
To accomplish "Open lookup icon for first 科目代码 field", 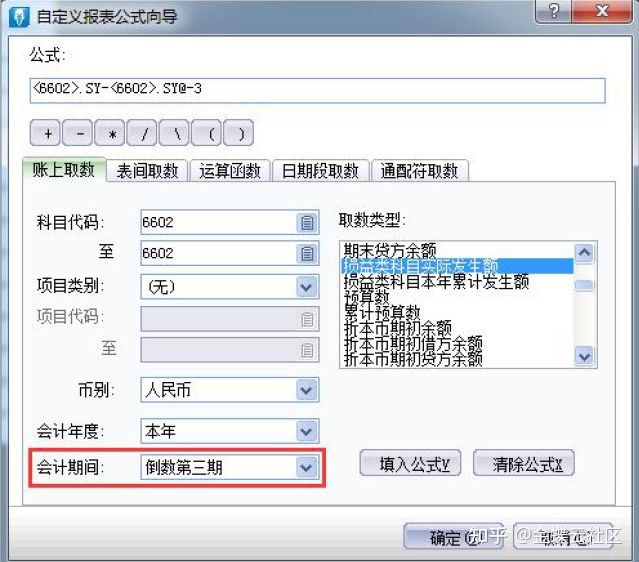I will (307, 223).
